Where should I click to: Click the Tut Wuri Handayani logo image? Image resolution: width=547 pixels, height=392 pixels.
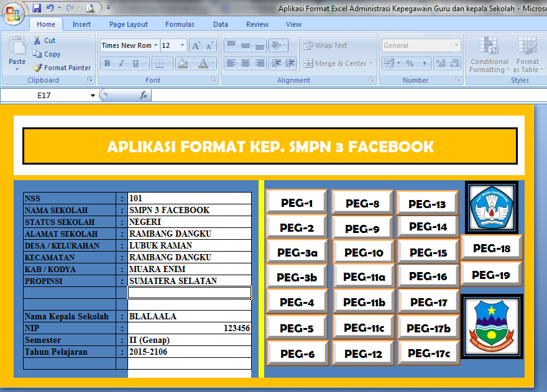click(492, 207)
